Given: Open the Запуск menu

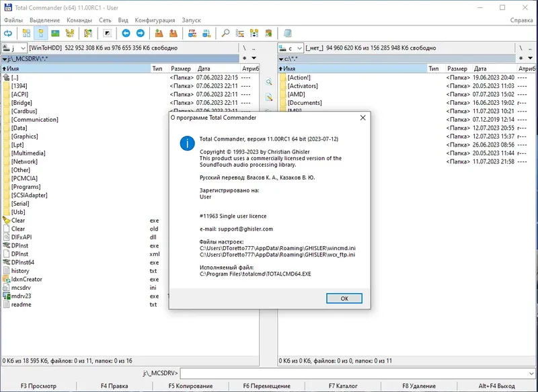Looking at the screenshot, I should pyautogui.click(x=191, y=20).
